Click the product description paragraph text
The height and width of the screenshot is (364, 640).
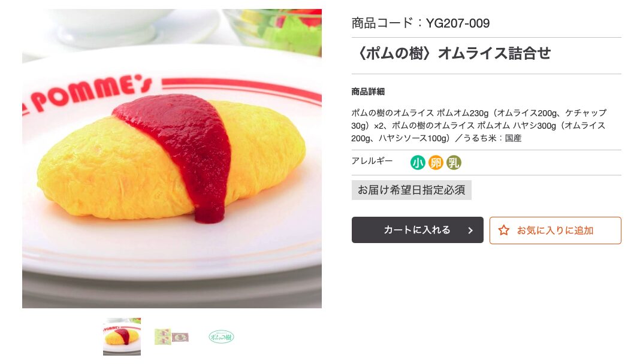click(479, 125)
